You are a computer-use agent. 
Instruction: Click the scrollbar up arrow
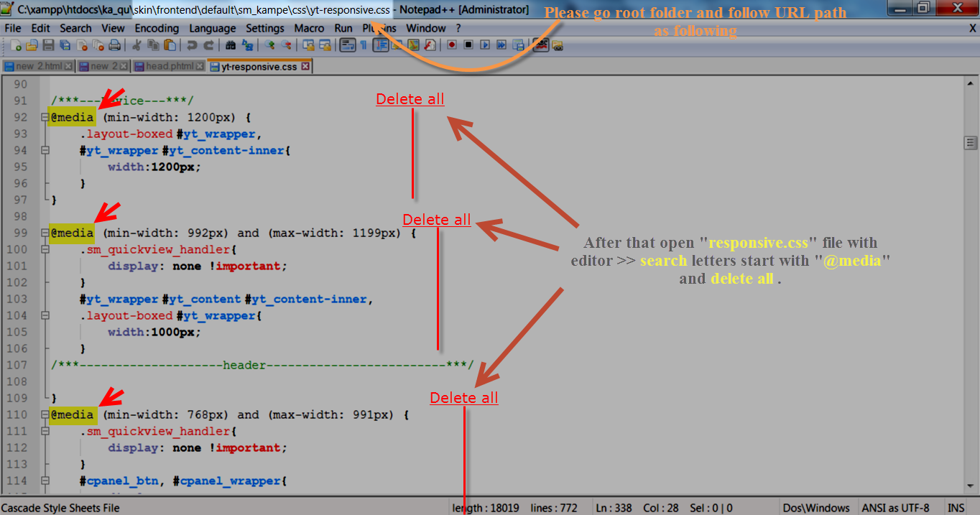pos(970,84)
